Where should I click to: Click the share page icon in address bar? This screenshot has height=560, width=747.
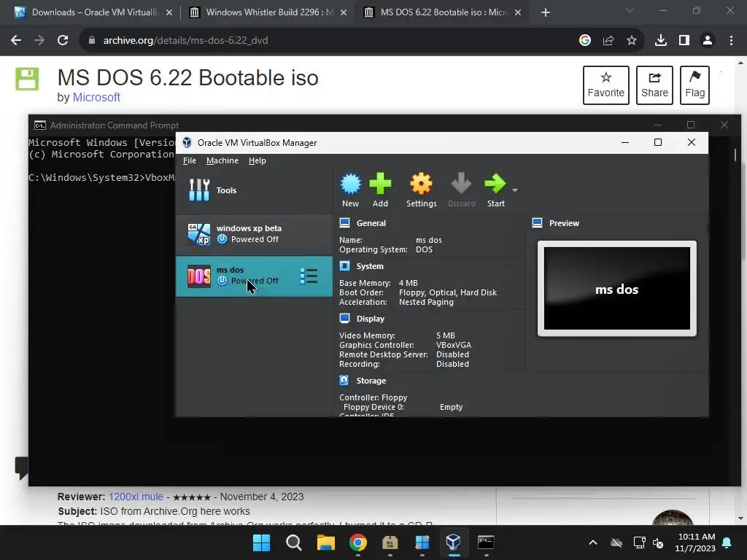click(608, 41)
